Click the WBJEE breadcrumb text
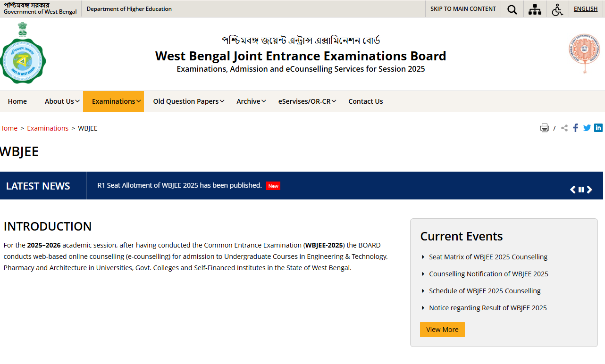 pos(88,128)
